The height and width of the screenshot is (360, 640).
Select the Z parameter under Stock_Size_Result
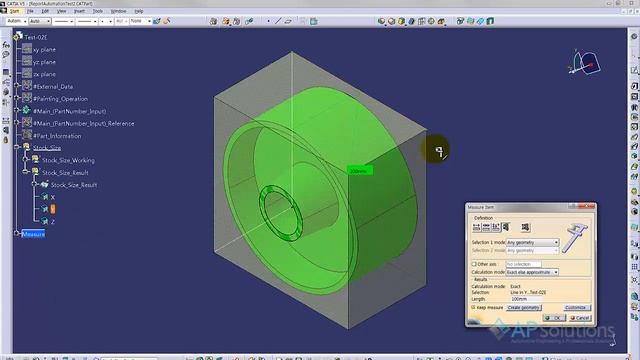click(53, 222)
